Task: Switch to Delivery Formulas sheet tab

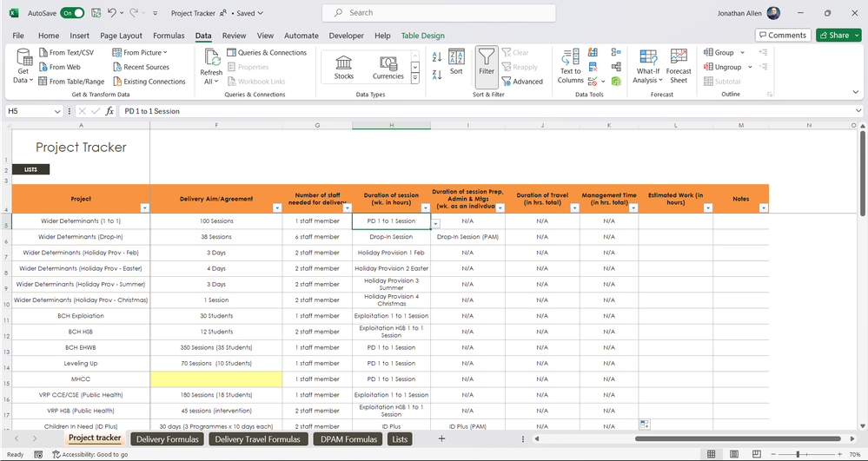Action: pyautogui.click(x=168, y=439)
